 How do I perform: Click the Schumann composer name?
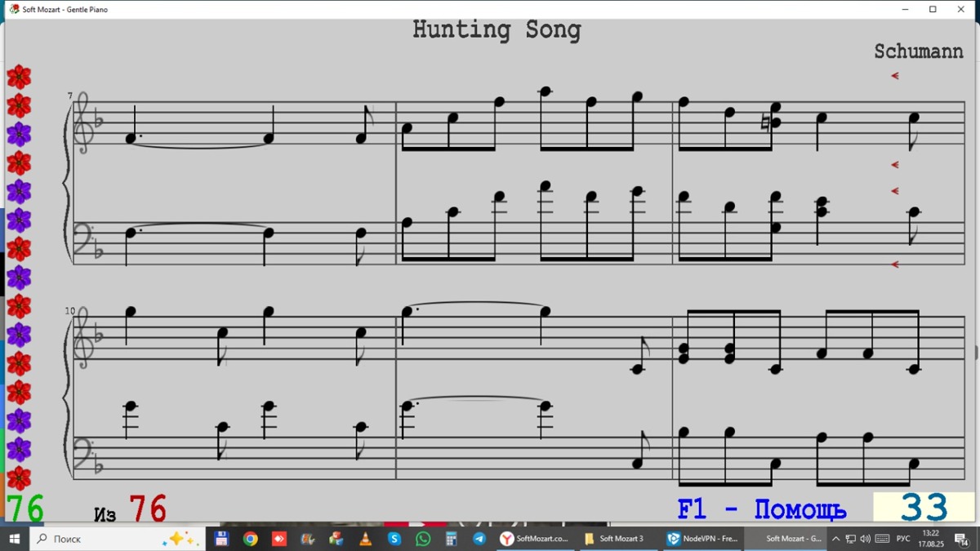[x=919, y=51]
